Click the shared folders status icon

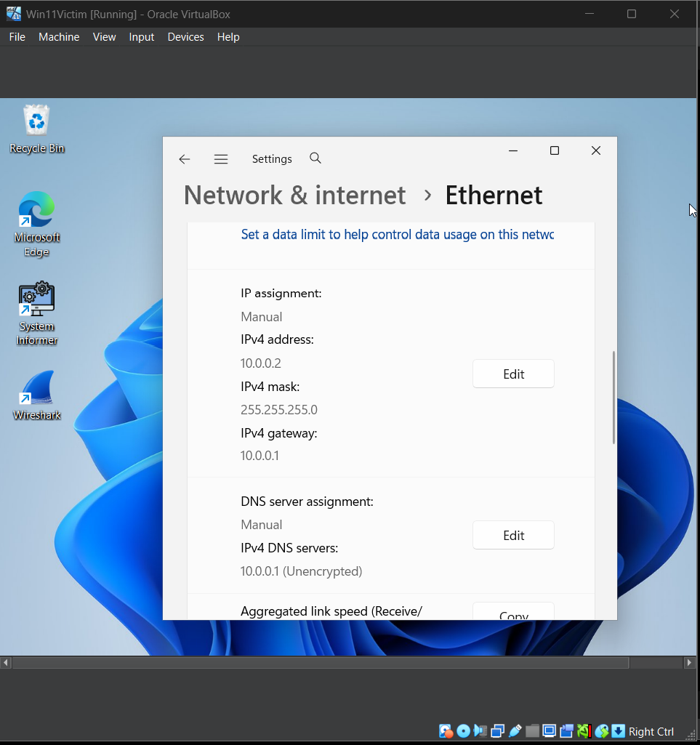(x=533, y=730)
